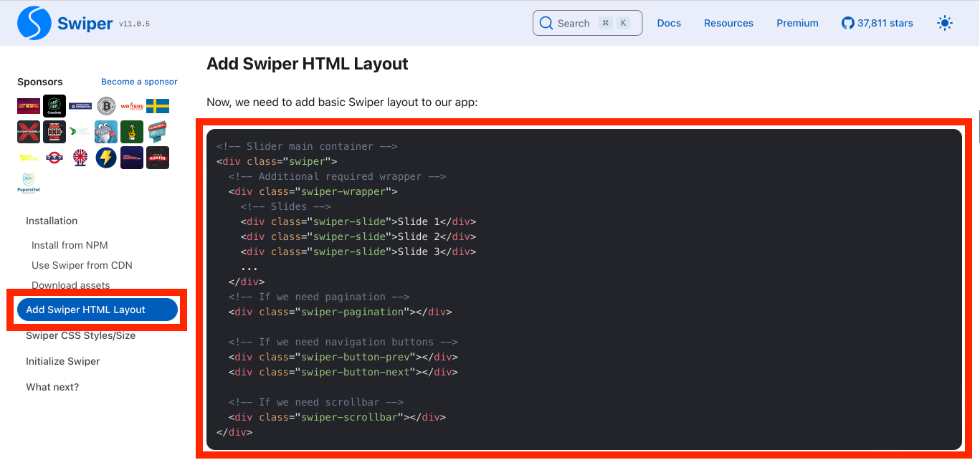Click the 'Slide 2' code line
980x460 pixels.
[x=358, y=236]
